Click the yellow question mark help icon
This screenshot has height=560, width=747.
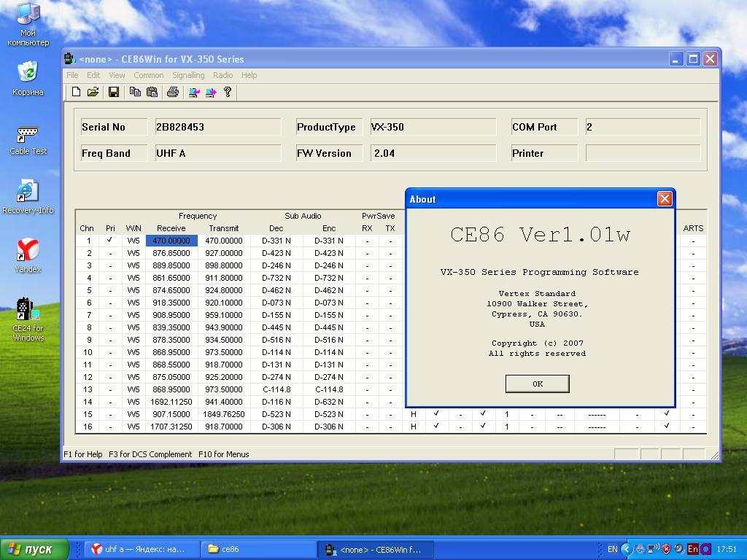tap(228, 92)
